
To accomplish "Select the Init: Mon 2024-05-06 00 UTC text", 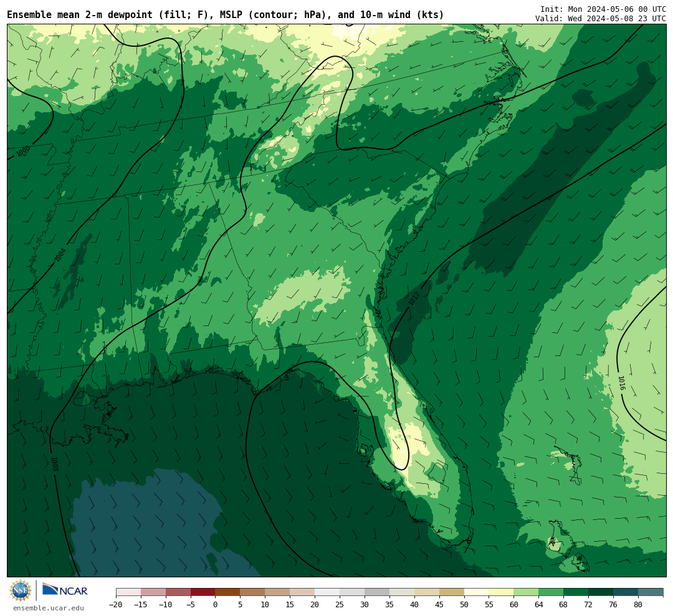I will [603, 9].
